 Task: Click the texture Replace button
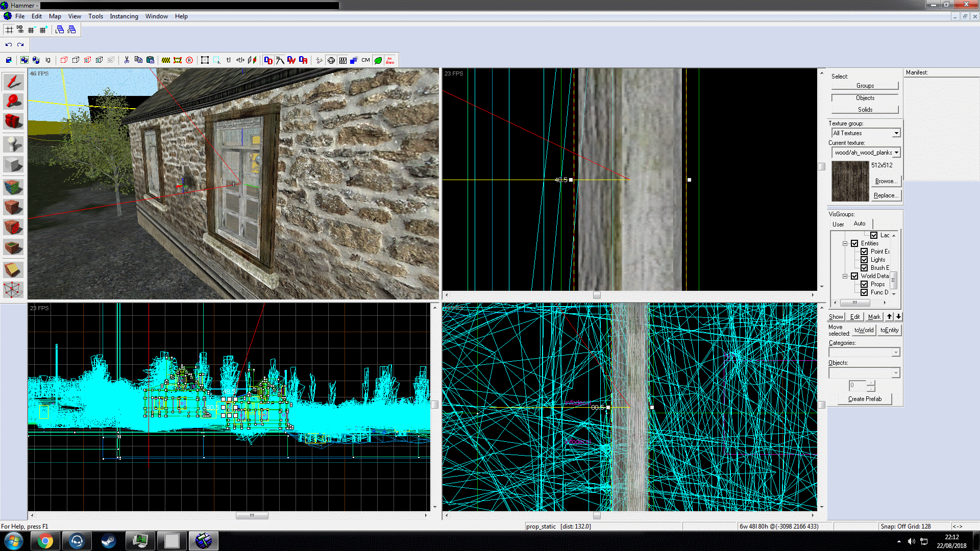click(x=886, y=195)
